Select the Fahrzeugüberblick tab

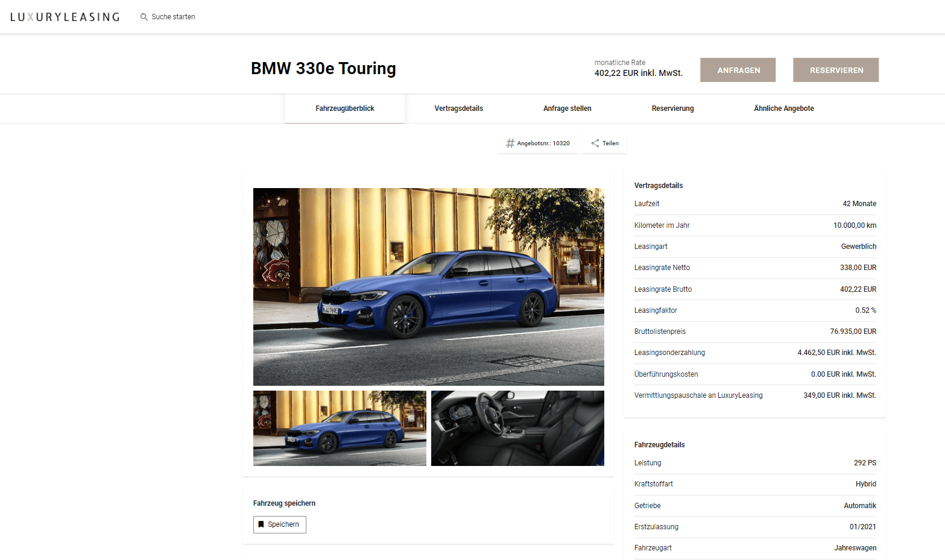point(345,109)
